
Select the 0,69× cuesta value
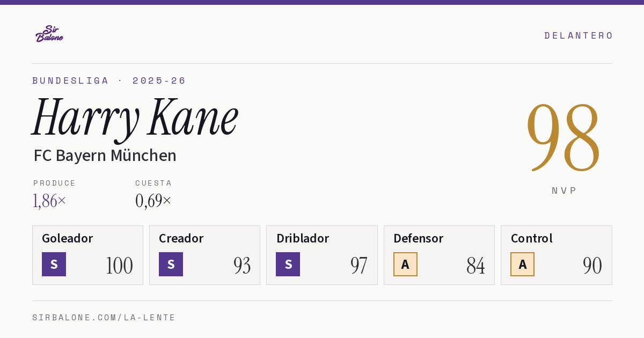pyautogui.click(x=153, y=201)
